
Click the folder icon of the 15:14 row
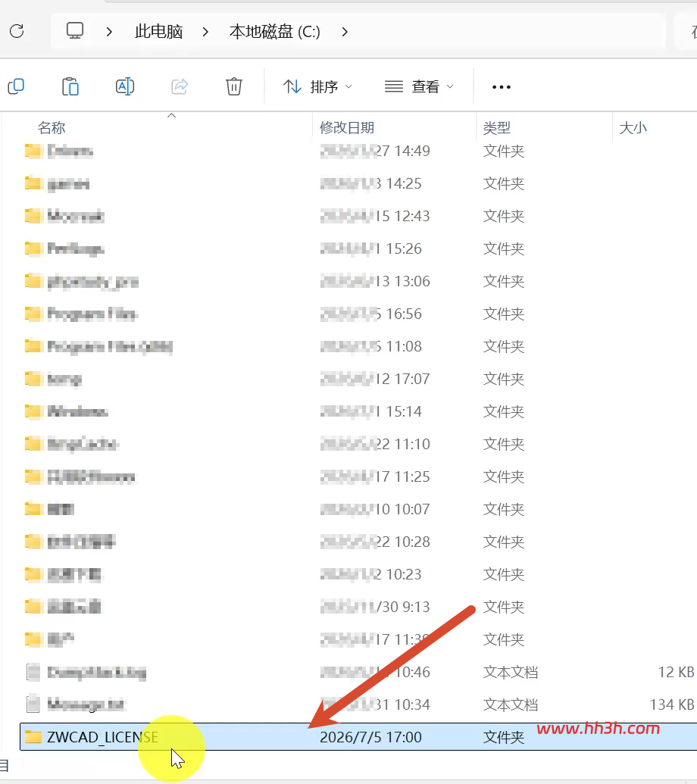33,411
